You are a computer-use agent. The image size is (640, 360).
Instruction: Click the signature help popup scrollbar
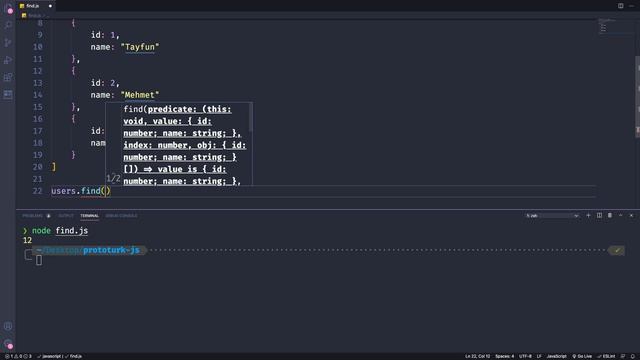[x=251, y=117]
